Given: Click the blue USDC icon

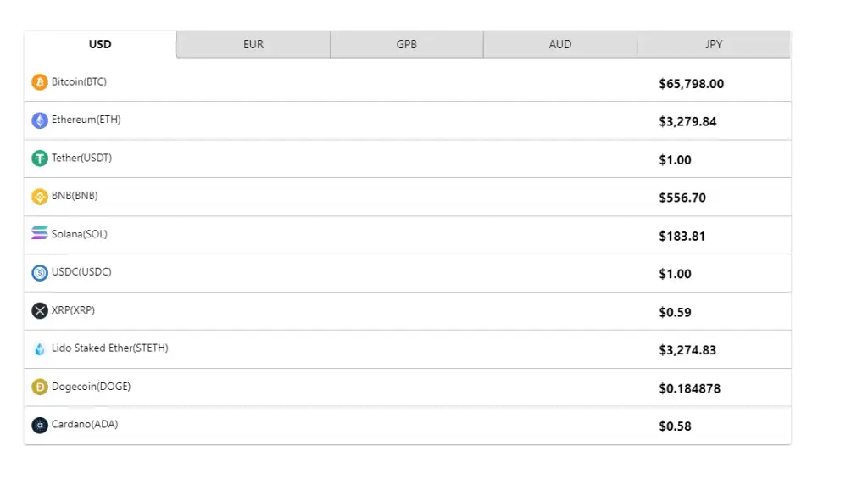Looking at the screenshot, I should (x=39, y=272).
